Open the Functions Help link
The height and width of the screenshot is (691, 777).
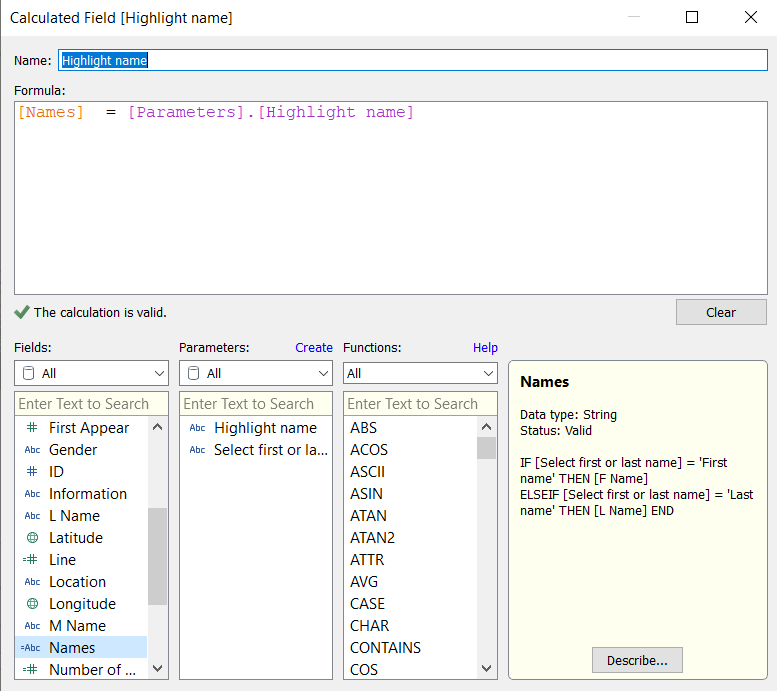(x=485, y=348)
